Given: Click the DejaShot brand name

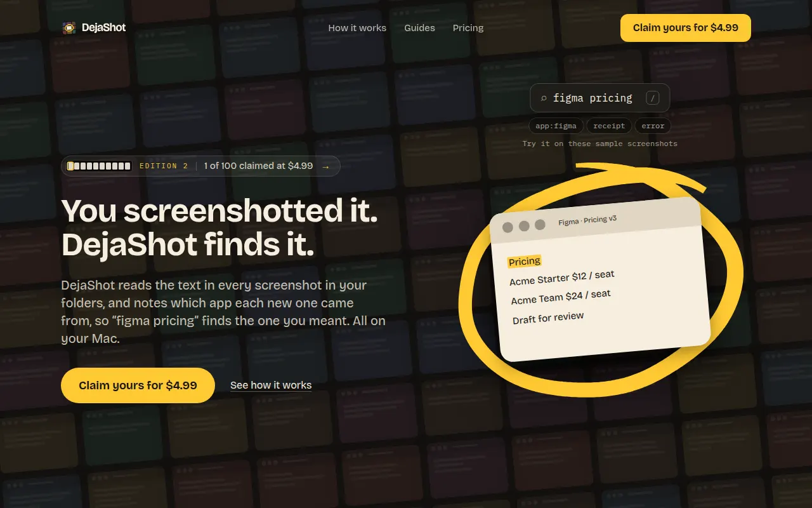Looking at the screenshot, I should (x=104, y=28).
